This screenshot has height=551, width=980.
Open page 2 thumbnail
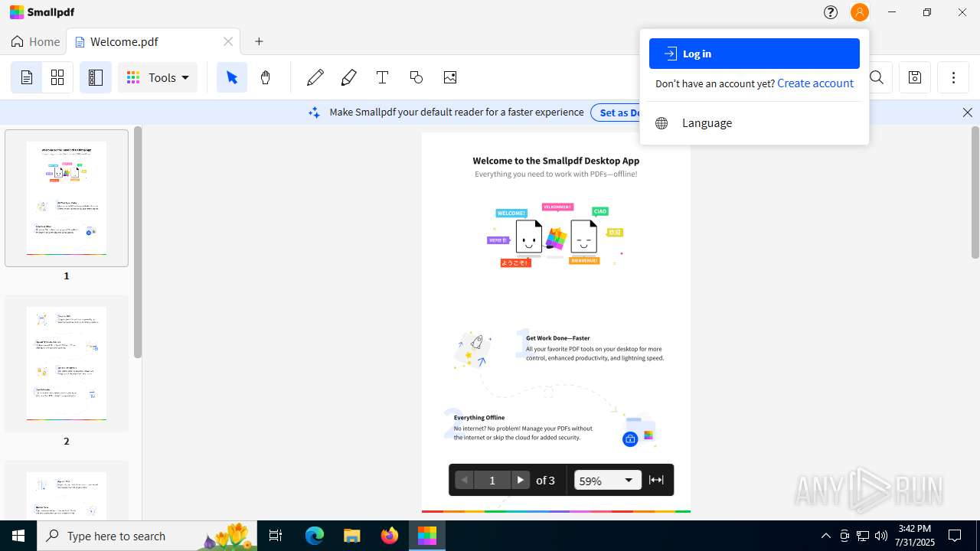pos(67,364)
